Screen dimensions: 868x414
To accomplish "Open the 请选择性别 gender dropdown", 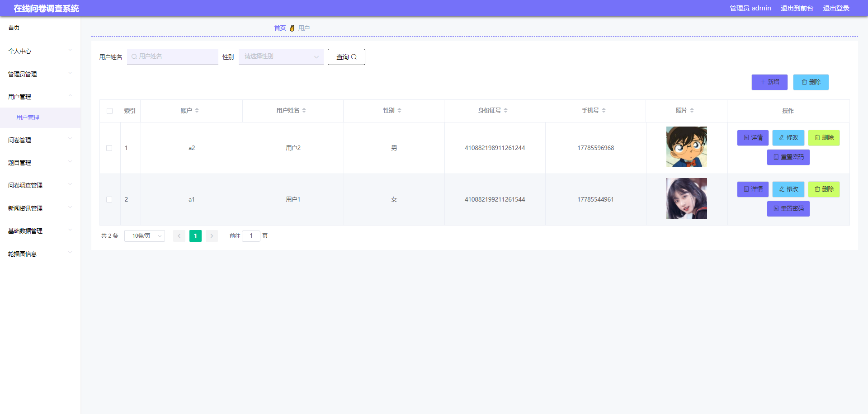I will coord(281,56).
